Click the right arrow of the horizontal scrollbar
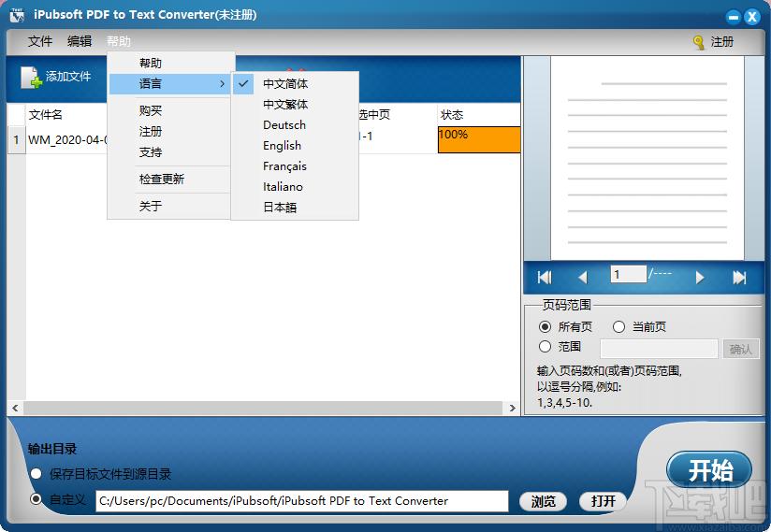Image resolution: width=771 pixels, height=532 pixels. (x=512, y=408)
